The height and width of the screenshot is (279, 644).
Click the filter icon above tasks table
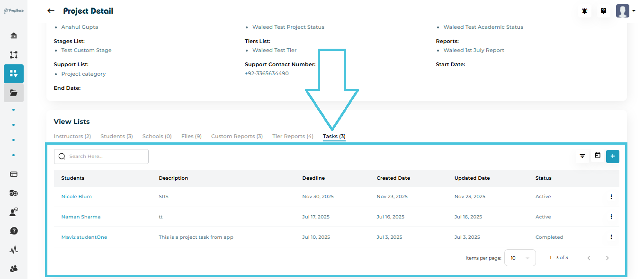click(582, 156)
